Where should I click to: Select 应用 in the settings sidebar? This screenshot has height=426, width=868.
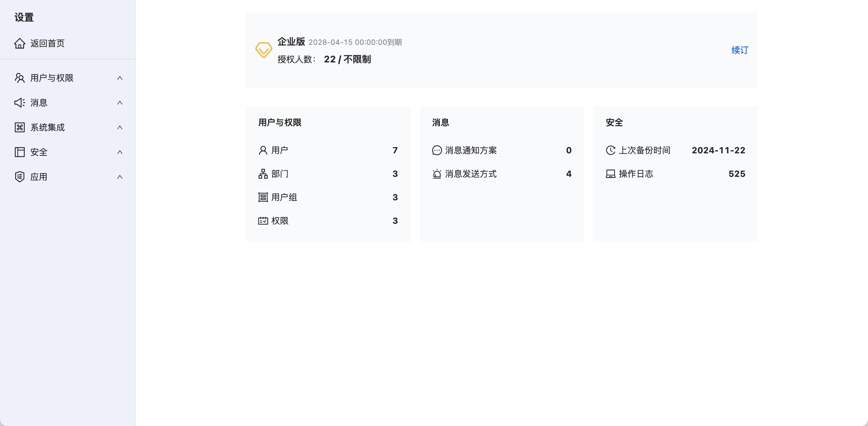point(39,177)
